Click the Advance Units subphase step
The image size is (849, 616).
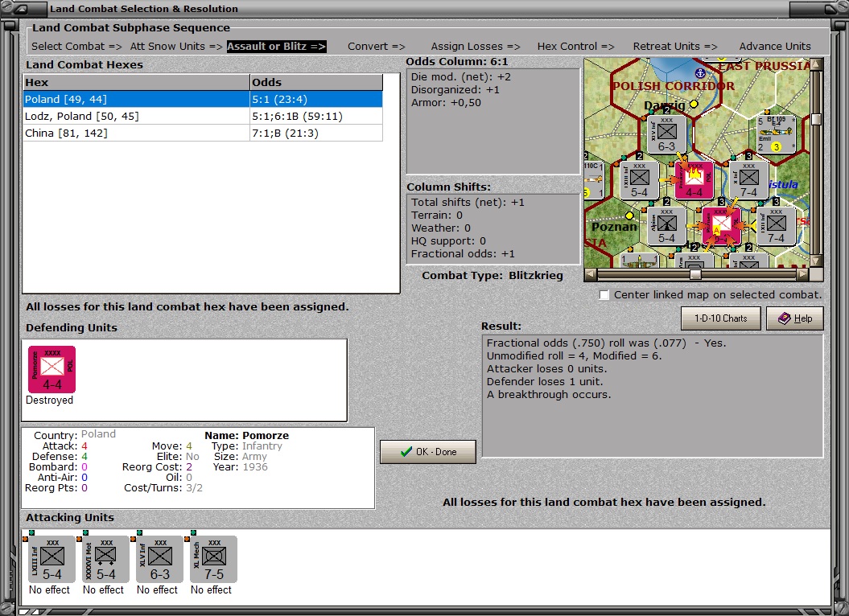(775, 47)
